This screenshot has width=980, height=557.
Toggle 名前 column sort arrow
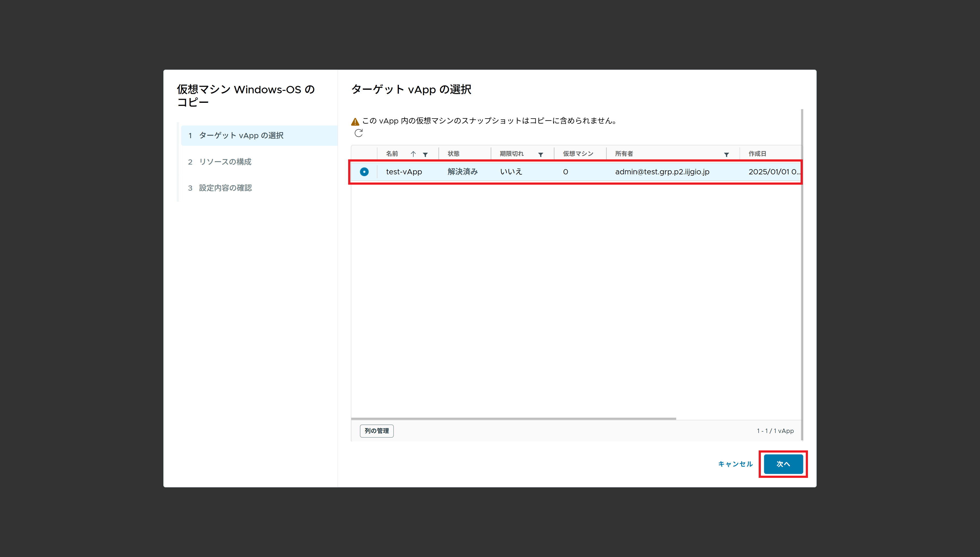click(413, 154)
